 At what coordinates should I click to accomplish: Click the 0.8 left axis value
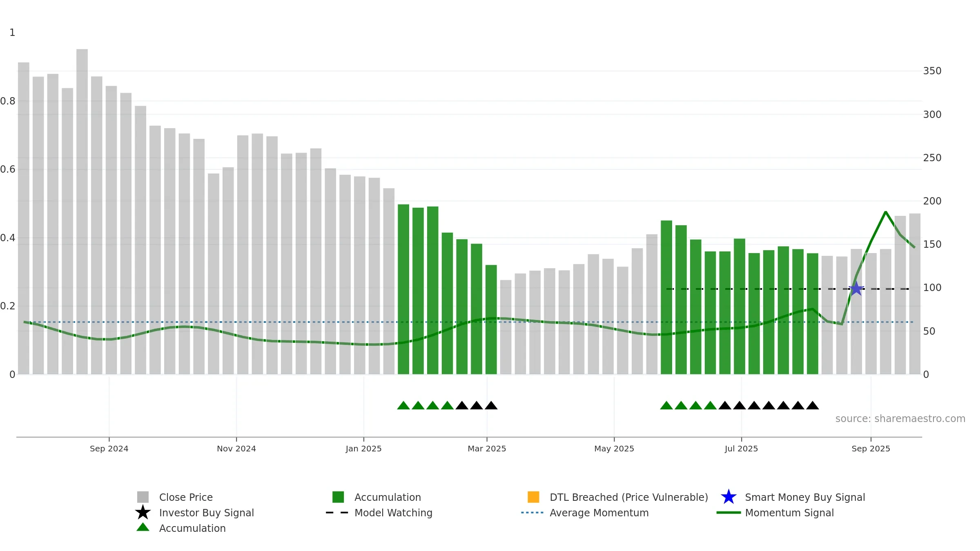[x=8, y=101]
